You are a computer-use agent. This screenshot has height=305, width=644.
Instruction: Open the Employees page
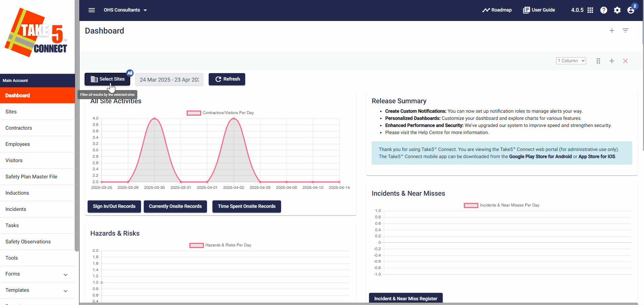point(37,144)
